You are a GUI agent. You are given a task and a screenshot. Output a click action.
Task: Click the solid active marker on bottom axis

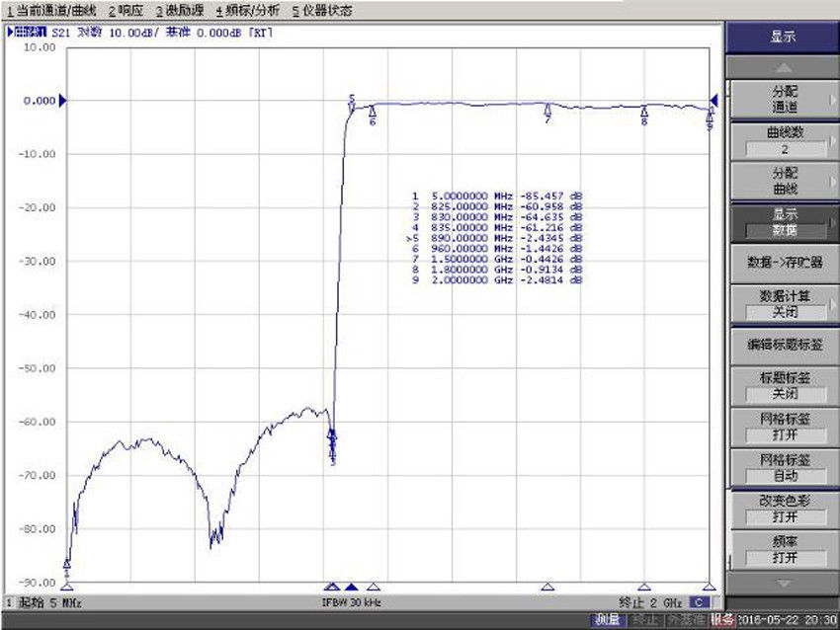(x=351, y=587)
